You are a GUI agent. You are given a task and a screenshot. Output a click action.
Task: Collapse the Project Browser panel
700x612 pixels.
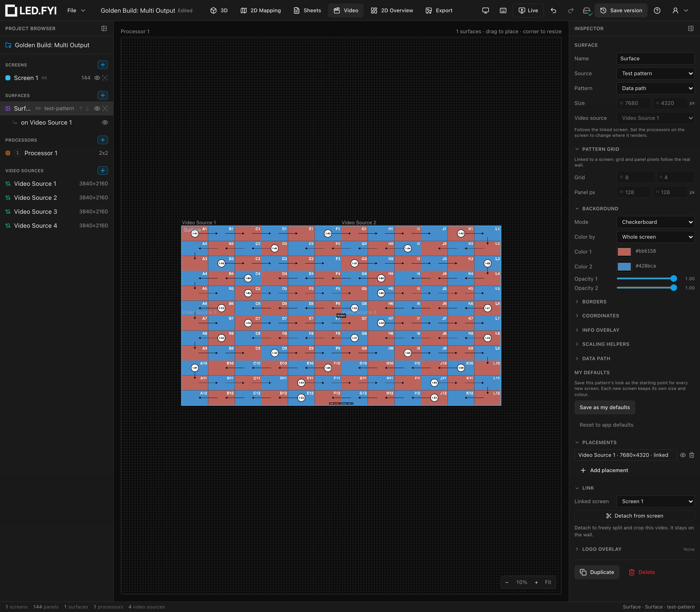tap(104, 28)
